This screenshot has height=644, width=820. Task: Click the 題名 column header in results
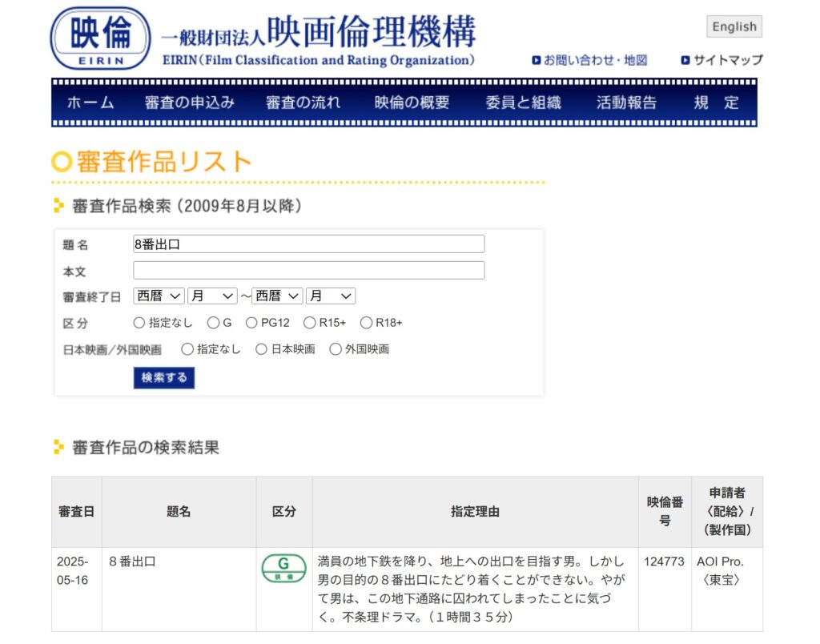pos(179,512)
